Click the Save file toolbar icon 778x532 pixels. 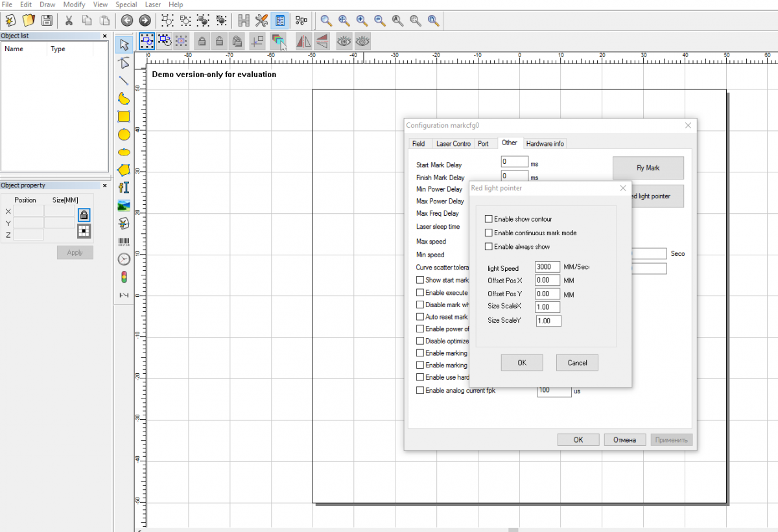45,21
